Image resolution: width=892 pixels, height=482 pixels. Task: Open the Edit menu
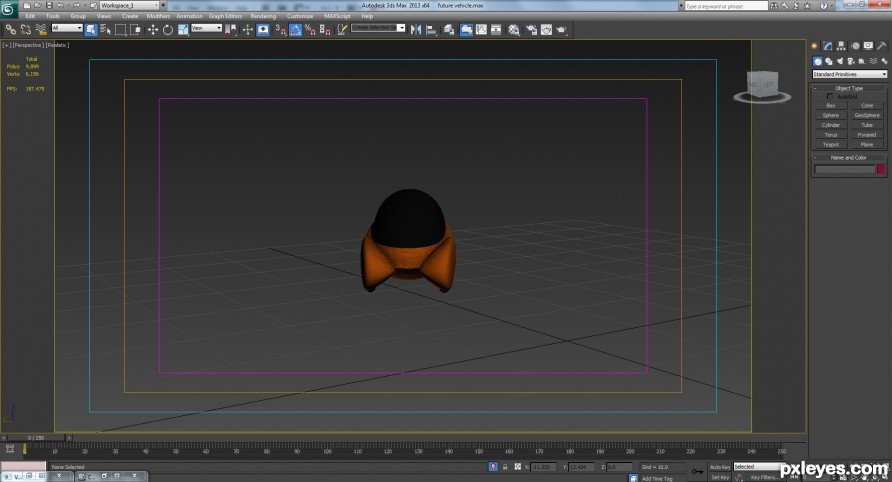30,16
